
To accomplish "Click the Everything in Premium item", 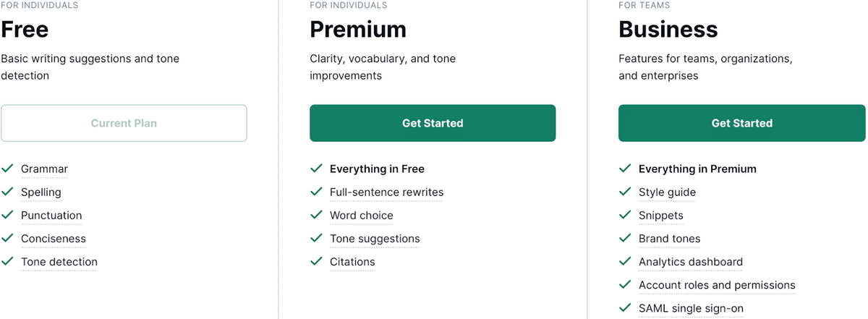I will point(697,169).
